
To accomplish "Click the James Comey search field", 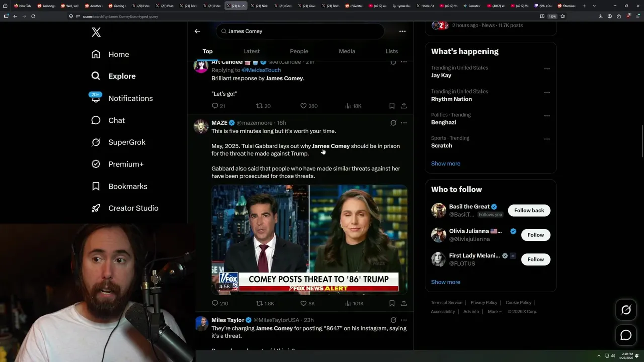I will pyautogui.click(x=301, y=31).
